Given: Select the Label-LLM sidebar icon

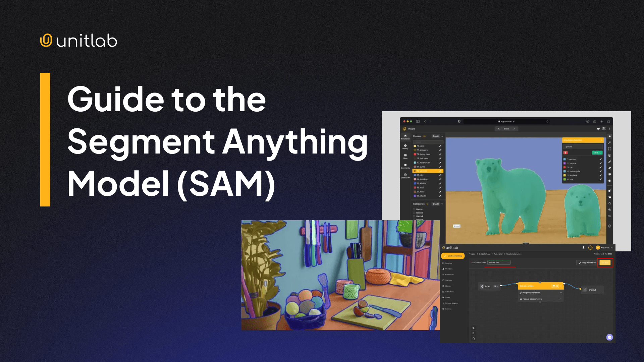Looking at the screenshot, I should tap(405, 175).
